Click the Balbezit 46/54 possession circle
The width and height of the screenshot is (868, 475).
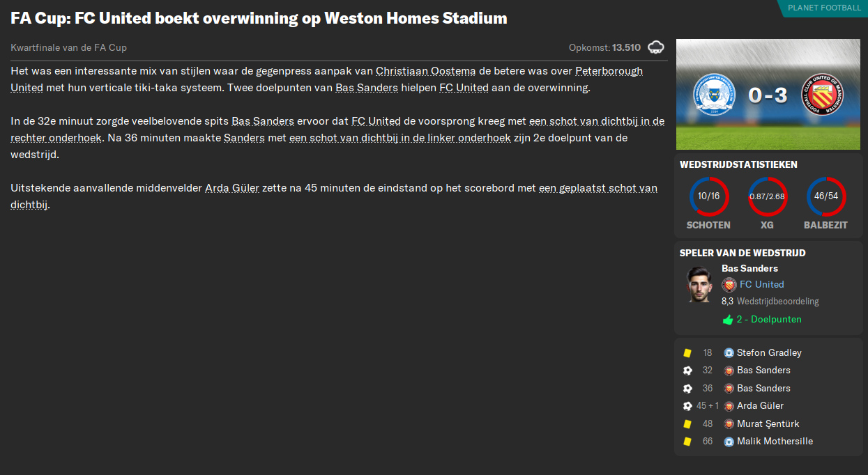(825, 197)
